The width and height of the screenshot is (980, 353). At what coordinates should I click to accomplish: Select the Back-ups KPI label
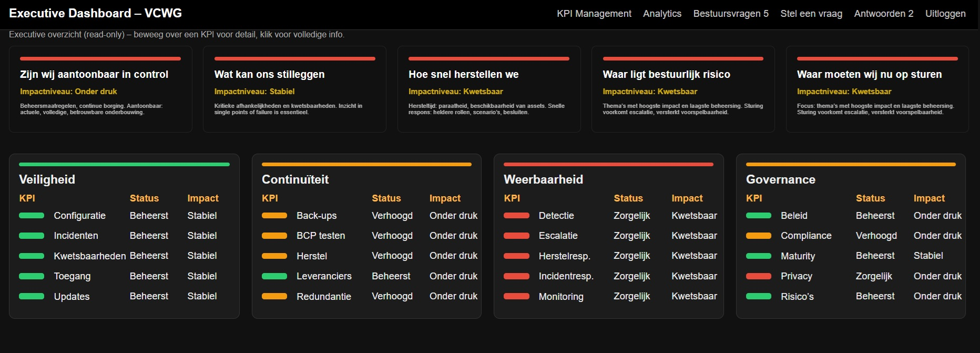(x=317, y=216)
